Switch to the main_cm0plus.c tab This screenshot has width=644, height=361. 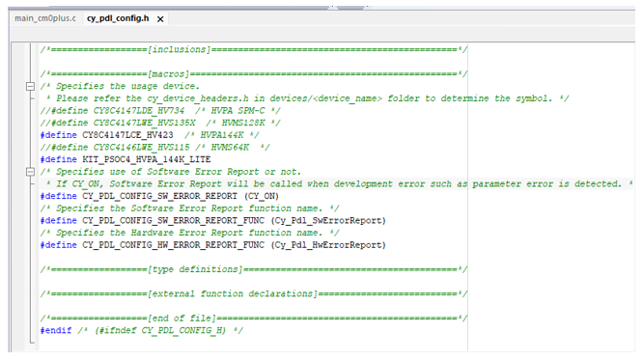point(45,18)
